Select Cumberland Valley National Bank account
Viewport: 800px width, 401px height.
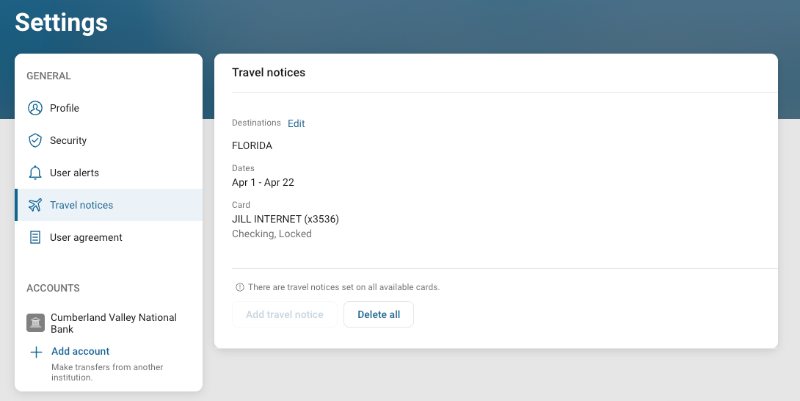click(x=113, y=323)
